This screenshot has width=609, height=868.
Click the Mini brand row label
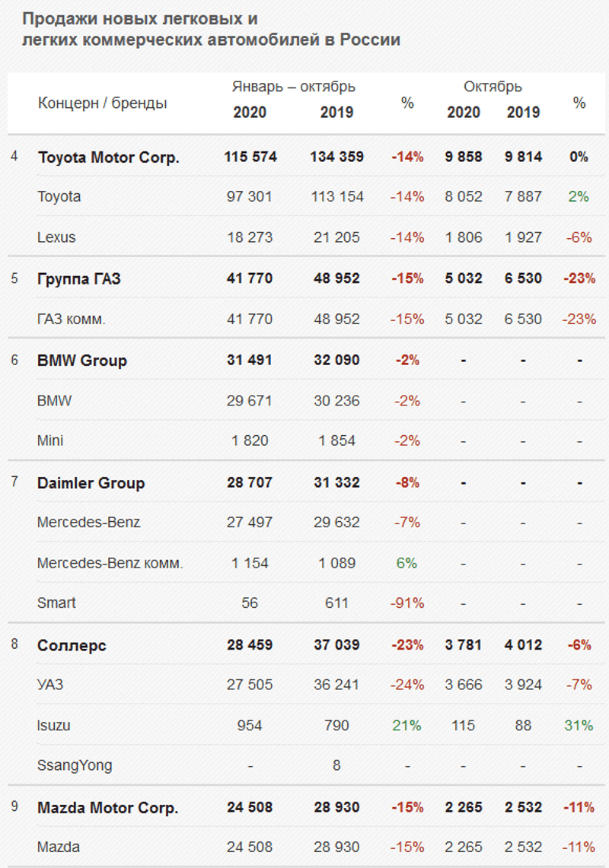click(51, 441)
